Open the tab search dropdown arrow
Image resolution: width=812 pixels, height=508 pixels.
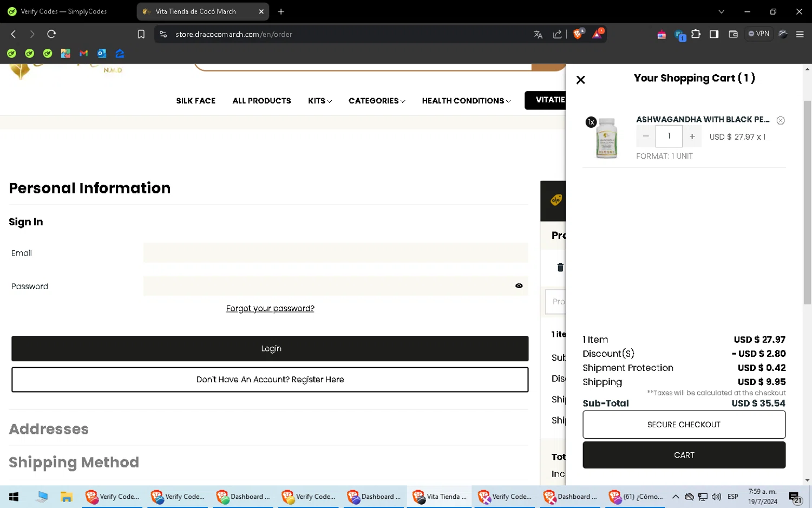[721, 11]
